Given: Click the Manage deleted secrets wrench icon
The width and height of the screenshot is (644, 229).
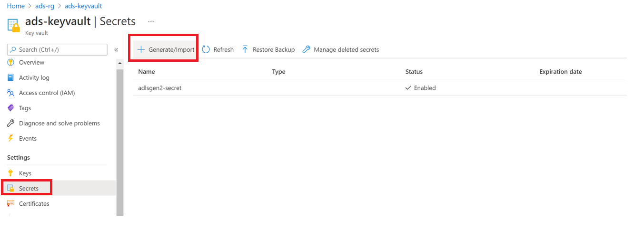Looking at the screenshot, I should (307, 49).
